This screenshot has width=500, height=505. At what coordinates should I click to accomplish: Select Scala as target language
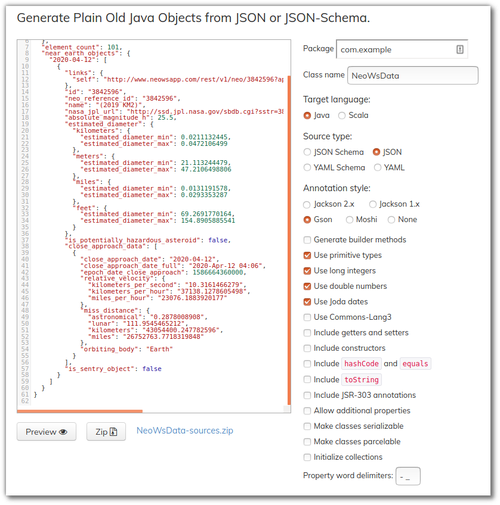[x=341, y=116]
